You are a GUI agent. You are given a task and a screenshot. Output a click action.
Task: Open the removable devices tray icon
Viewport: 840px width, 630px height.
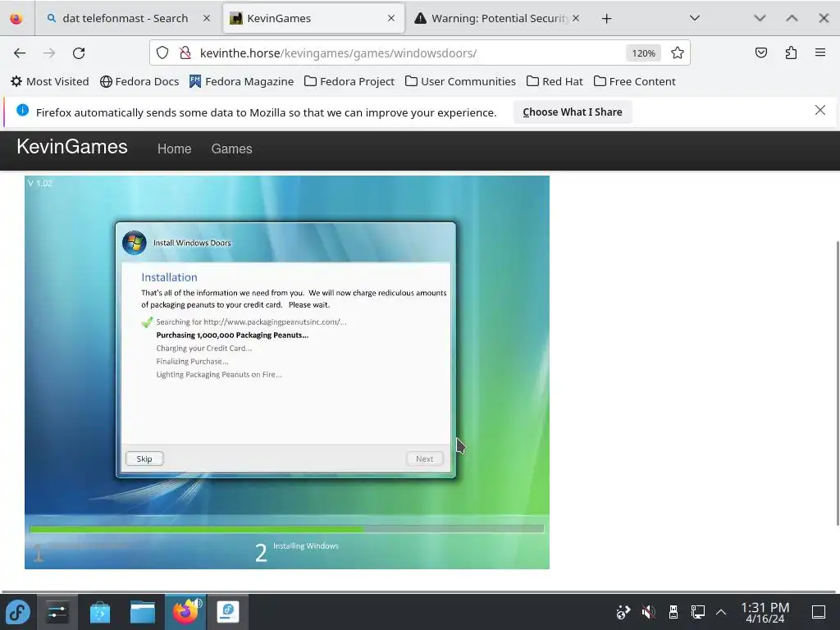point(673,612)
